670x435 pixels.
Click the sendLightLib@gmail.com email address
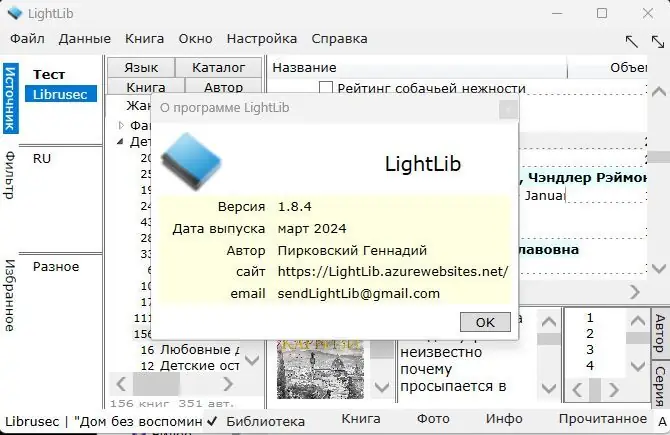pos(359,294)
